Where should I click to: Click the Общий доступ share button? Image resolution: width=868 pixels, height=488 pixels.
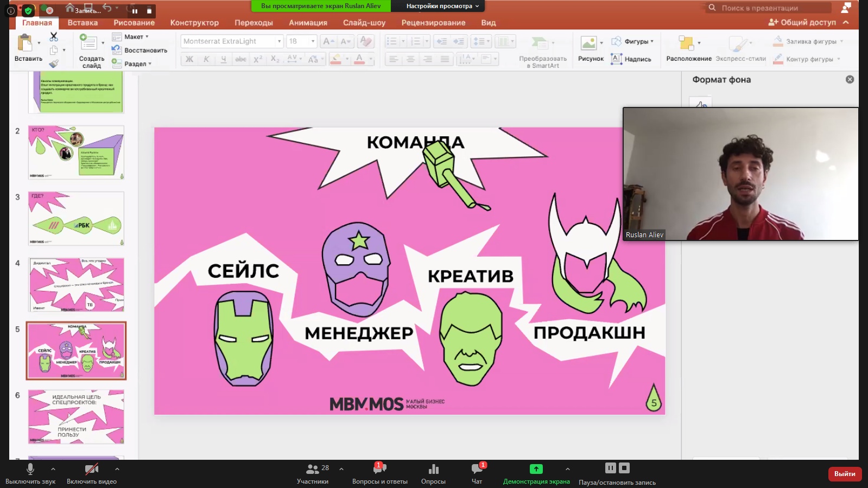click(x=802, y=22)
